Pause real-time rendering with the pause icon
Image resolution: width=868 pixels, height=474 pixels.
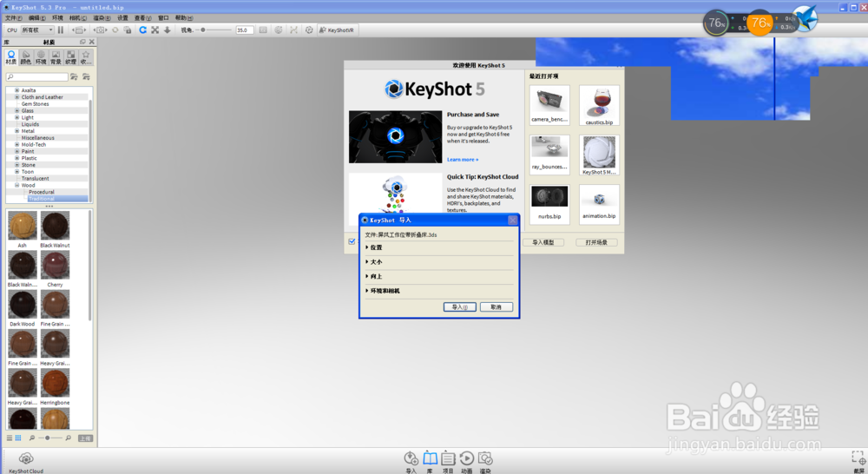pos(61,30)
